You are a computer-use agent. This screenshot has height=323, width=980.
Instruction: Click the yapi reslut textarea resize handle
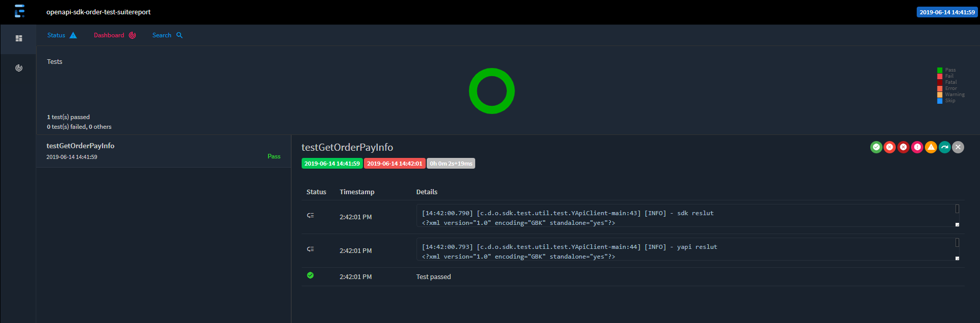(x=957, y=258)
